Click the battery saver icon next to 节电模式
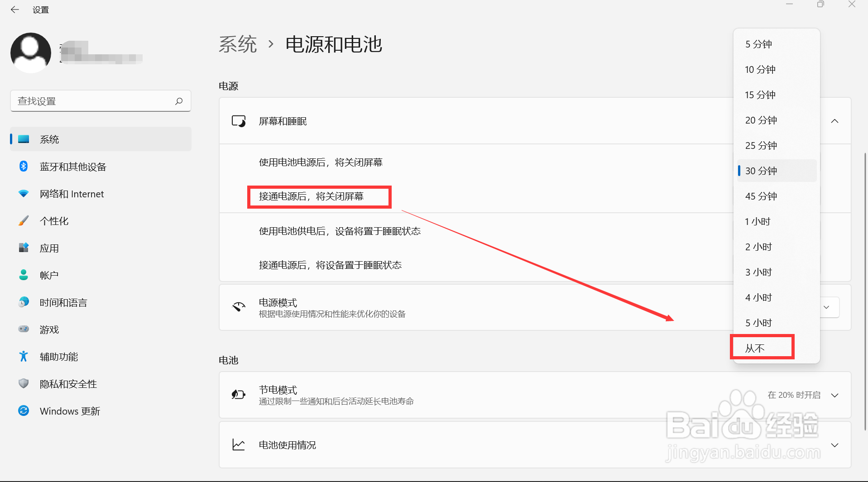The height and width of the screenshot is (482, 868). [238, 394]
